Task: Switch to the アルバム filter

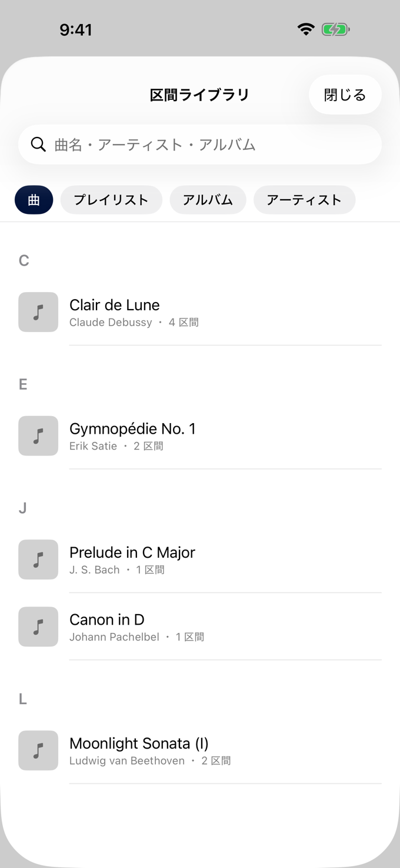Action: point(208,200)
